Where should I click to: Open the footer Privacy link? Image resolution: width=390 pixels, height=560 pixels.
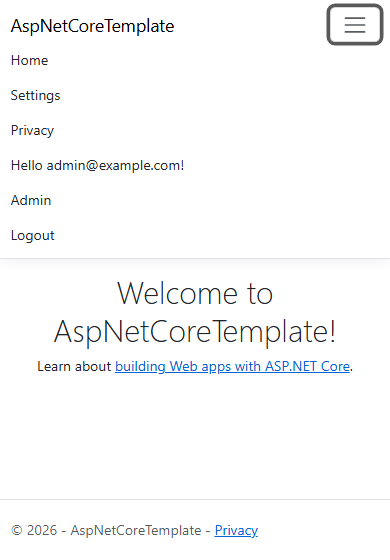(x=236, y=530)
